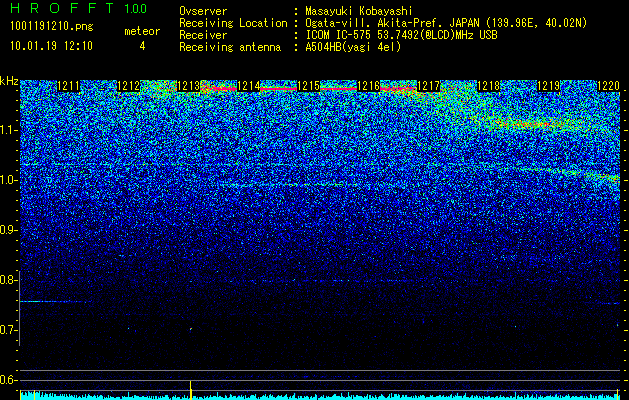Click the Receiving antenna field label
The height and width of the screenshot is (400, 629).
(230, 47)
